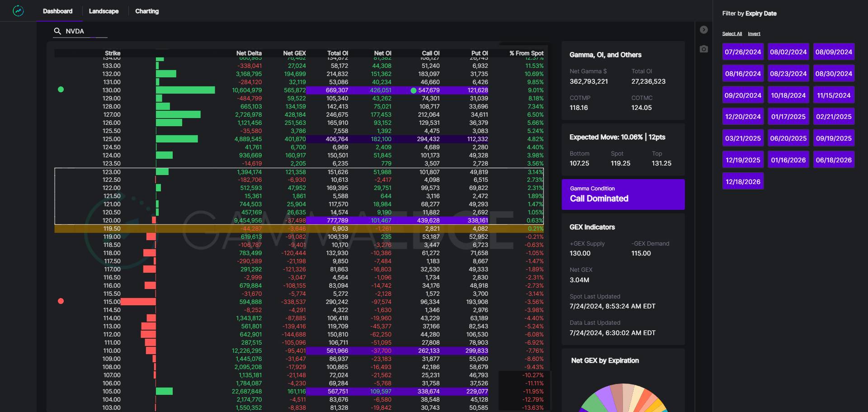Screen dimensions: 868x412
Task: Toggle the 07/26/2024 expiry filter
Action: tap(743, 52)
